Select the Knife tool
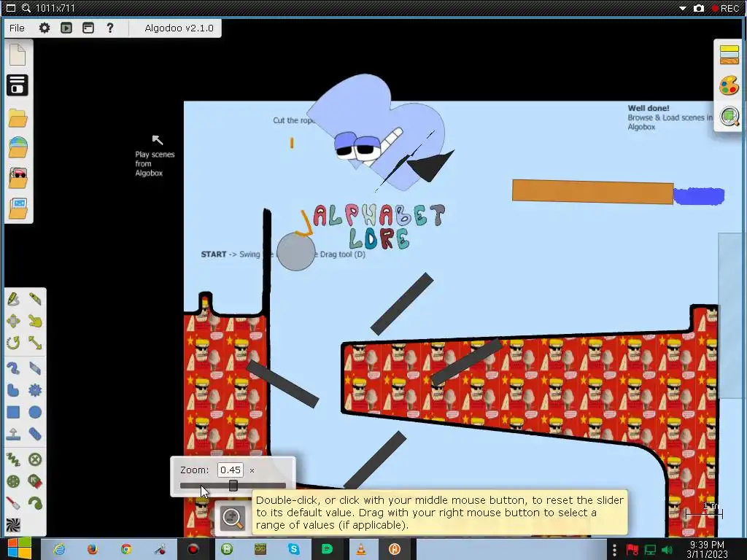This screenshot has height=560, width=747. (35, 299)
